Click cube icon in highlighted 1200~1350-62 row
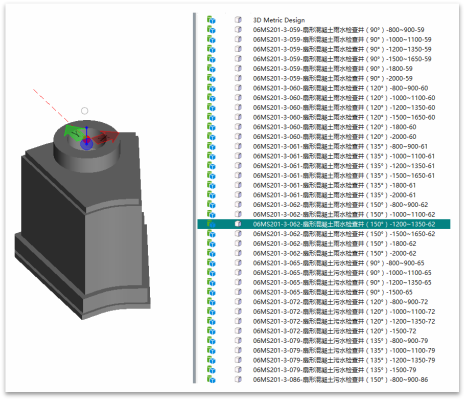Screen dimensions: 465x399 point(238,224)
